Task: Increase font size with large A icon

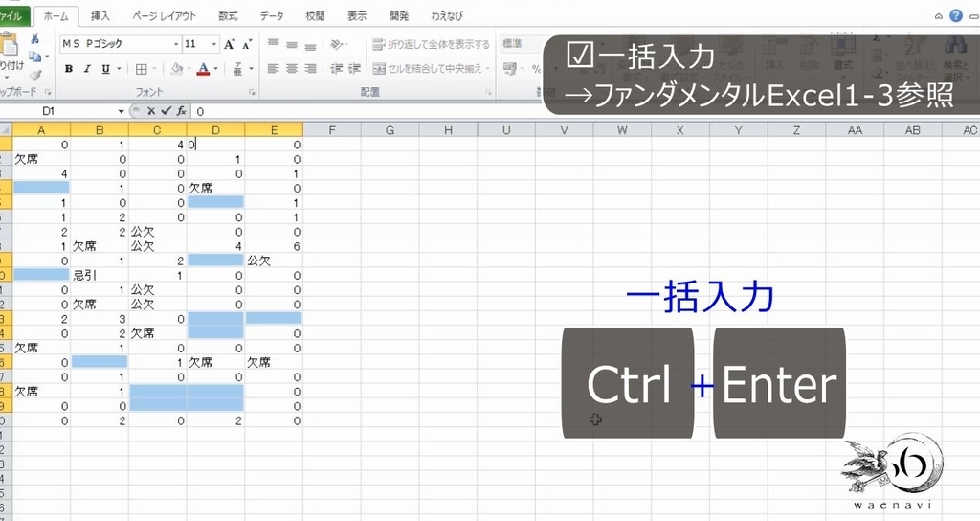Action: click(230, 44)
